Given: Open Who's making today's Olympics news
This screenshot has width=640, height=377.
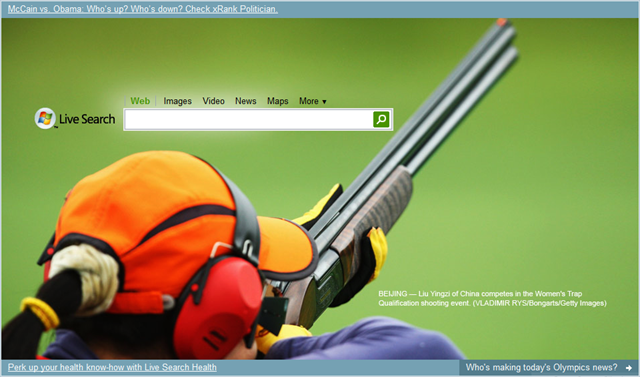Looking at the screenshot, I should pyautogui.click(x=541, y=367).
